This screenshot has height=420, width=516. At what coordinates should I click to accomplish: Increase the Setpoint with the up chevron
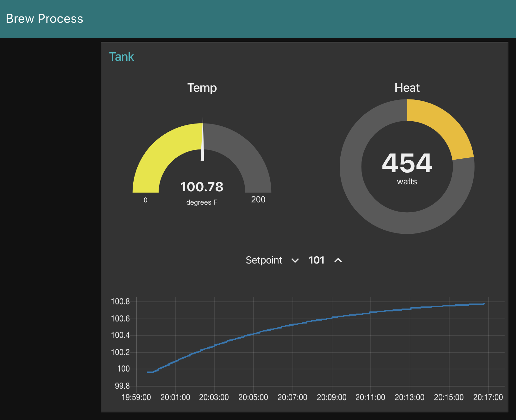pos(338,260)
